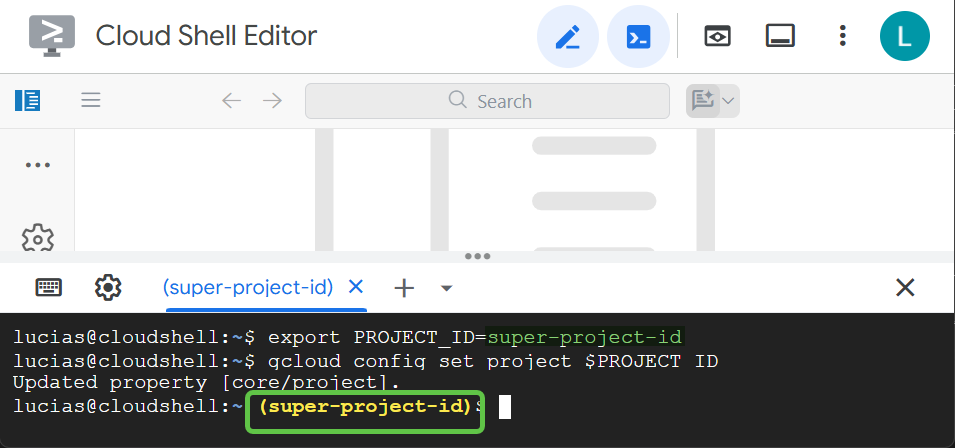This screenshot has height=448, width=955.
Task: Toggle the terminal panel button
Action: [x=638, y=37]
